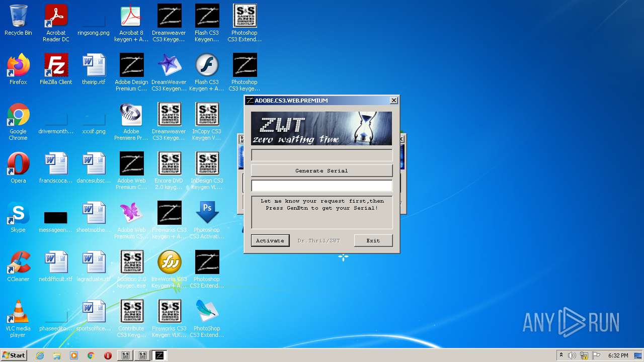Select the messageen... black thumbnail file
Screen dimensions: 644x362
point(56,220)
